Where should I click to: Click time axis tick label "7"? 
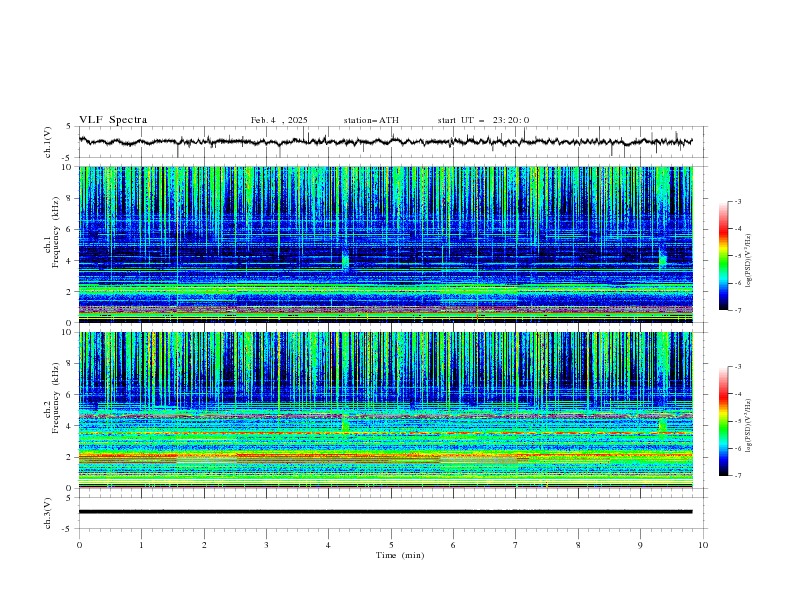point(516,545)
